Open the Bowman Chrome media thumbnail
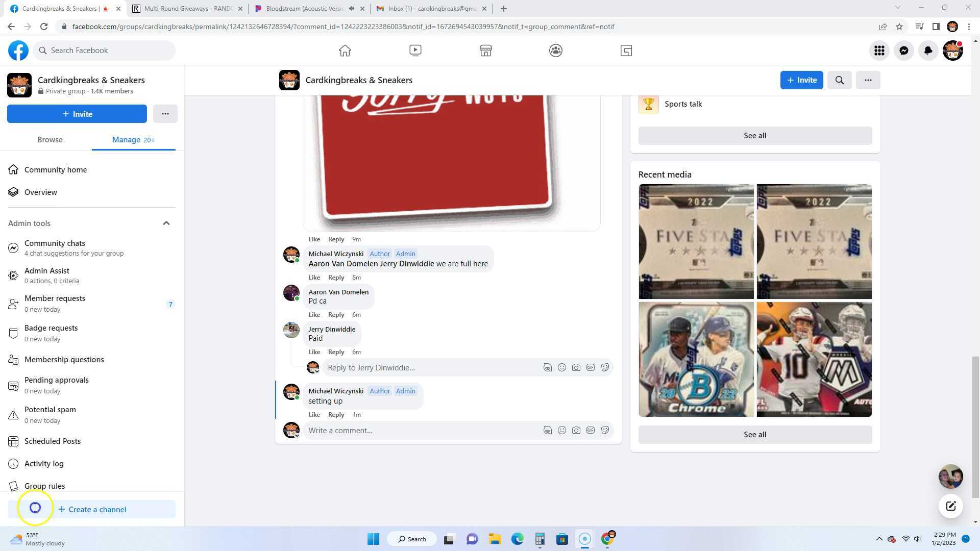This screenshot has height=551, width=980. point(696,359)
